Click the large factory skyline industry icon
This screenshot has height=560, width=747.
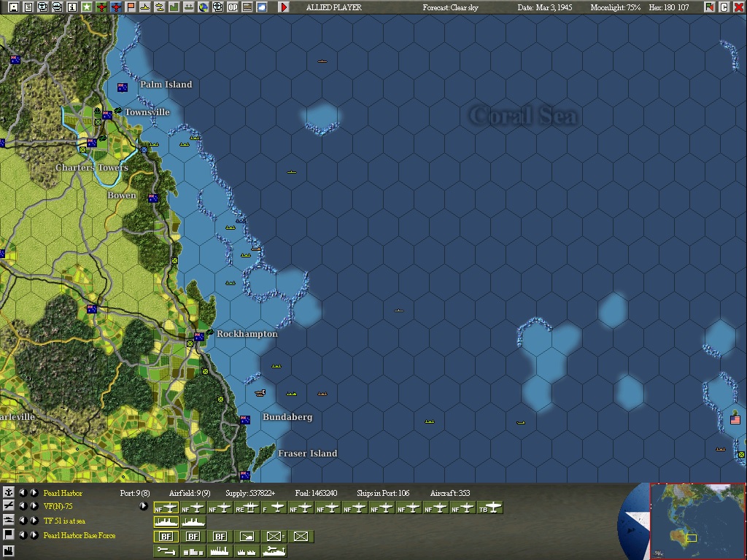[x=220, y=551]
